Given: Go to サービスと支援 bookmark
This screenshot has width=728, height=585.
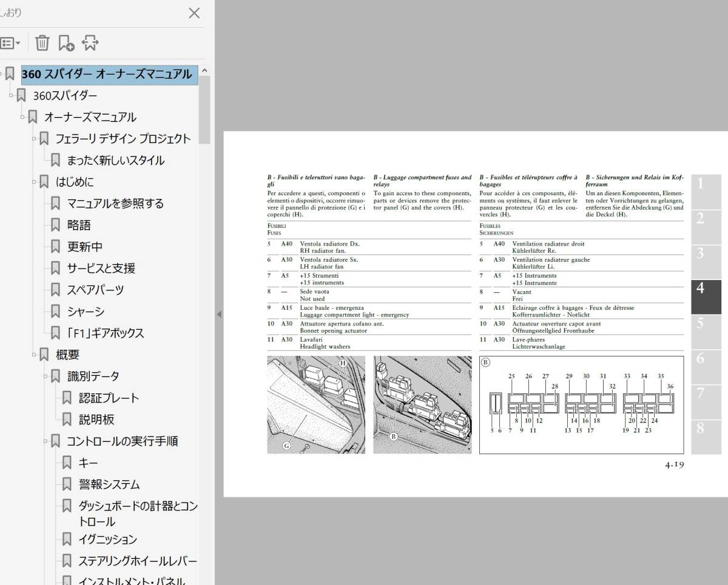Looking at the screenshot, I should point(101,269).
